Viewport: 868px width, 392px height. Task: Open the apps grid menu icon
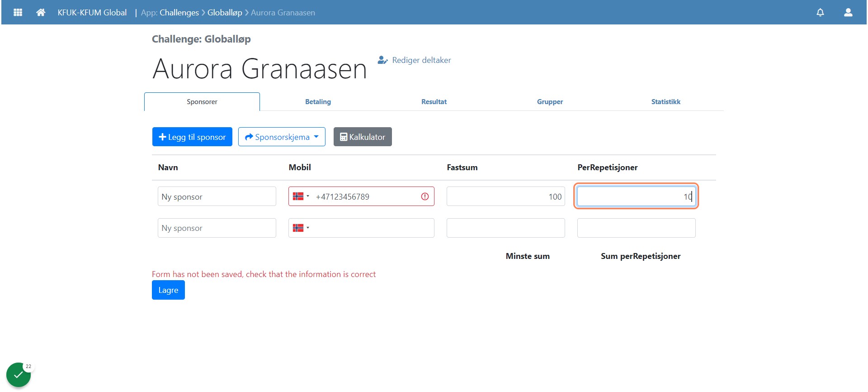coord(18,12)
